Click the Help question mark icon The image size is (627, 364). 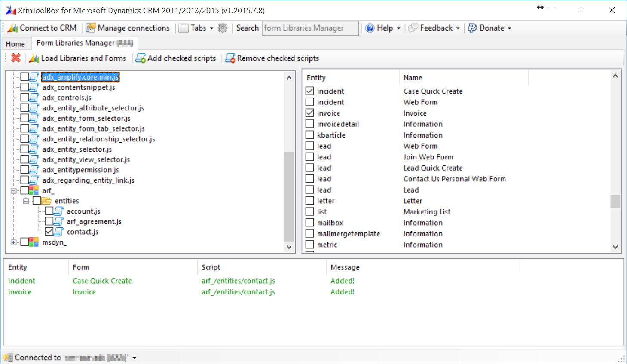click(370, 28)
